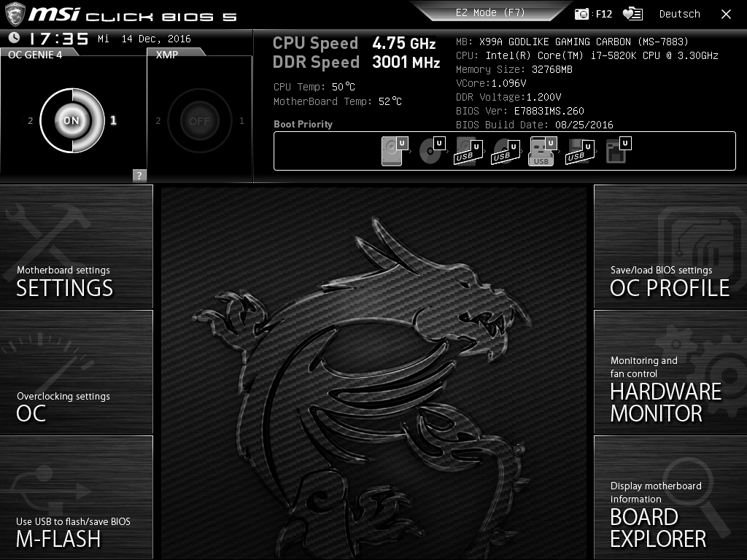Click the CPU: Intel Core i7-5820K line

pyautogui.click(x=587, y=55)
